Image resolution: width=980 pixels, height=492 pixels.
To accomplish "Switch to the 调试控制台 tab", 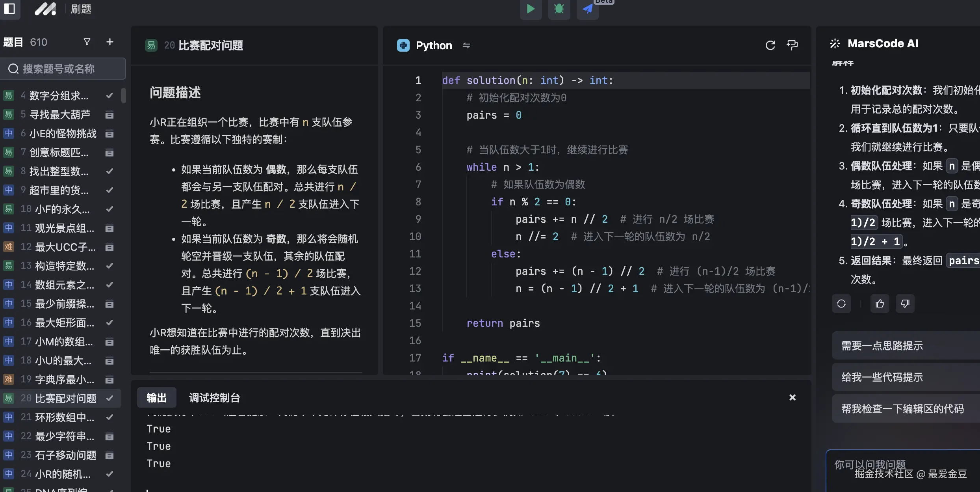I will 214,398.
